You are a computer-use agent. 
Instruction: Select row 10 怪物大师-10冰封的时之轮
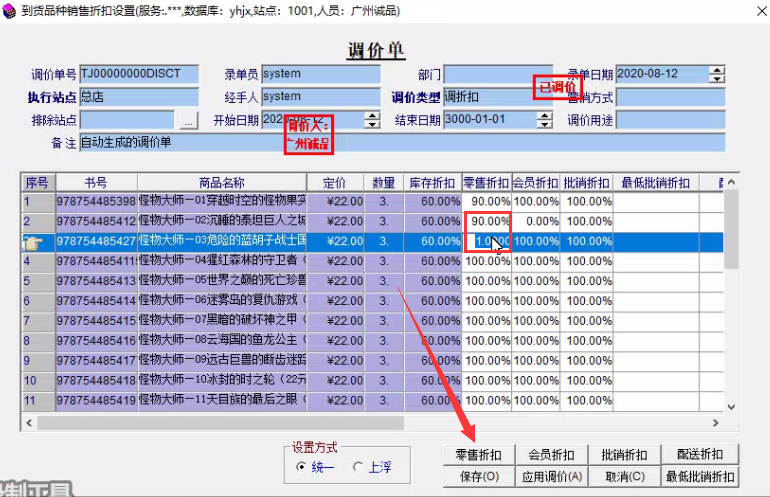[372, 381]
